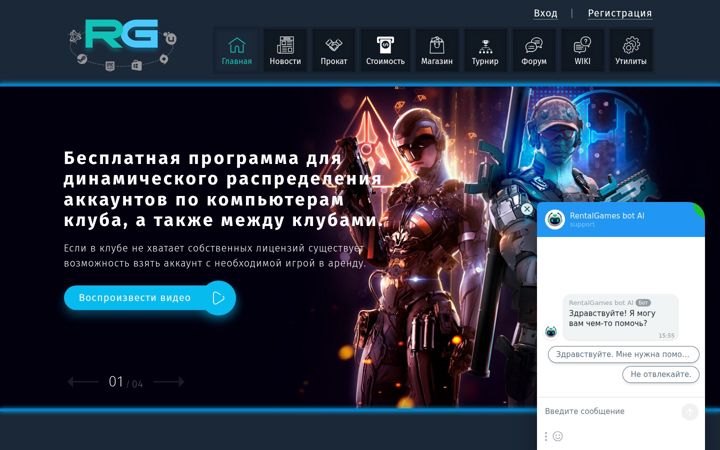Image resolution: width=720 pixels, height=450 pixels.
Task: Click the bot message 'Здравствуйте! Я могу вам чем-то помочь?'
Action: (620, 317)
